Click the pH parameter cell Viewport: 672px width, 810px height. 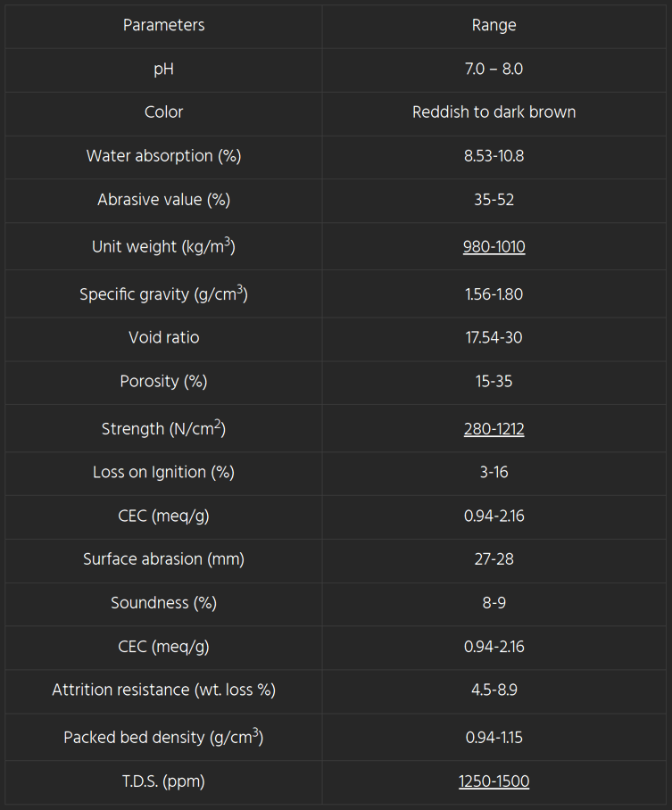tap(163, 69)
